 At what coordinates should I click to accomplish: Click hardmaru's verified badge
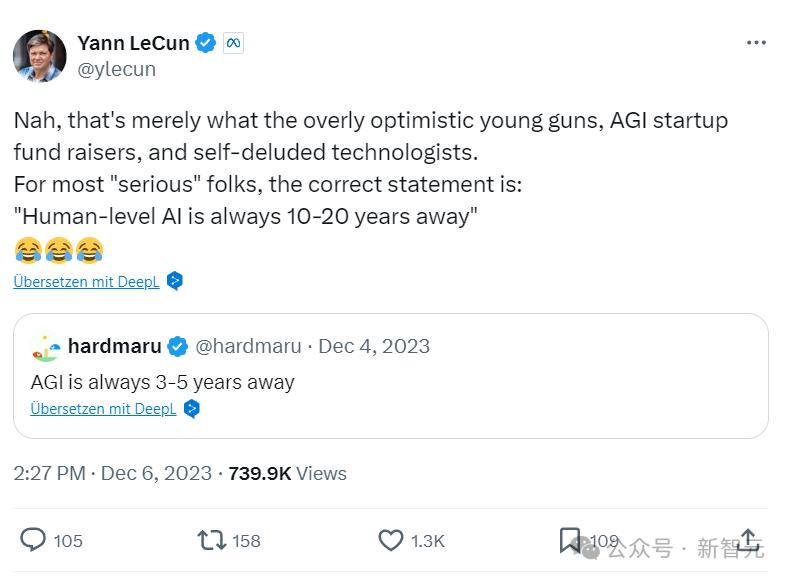pos(178,346)
